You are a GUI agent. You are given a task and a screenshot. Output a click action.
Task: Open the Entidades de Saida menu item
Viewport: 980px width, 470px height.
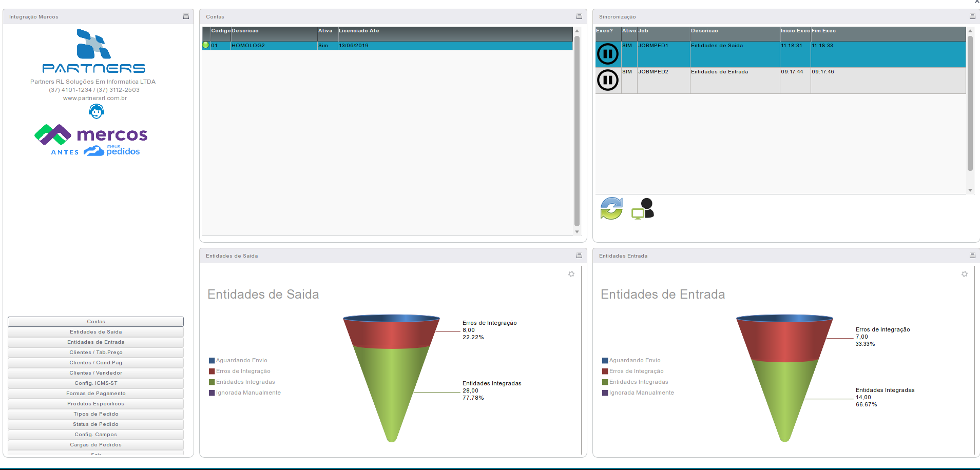pyautogui.click(x=95, y=332)
